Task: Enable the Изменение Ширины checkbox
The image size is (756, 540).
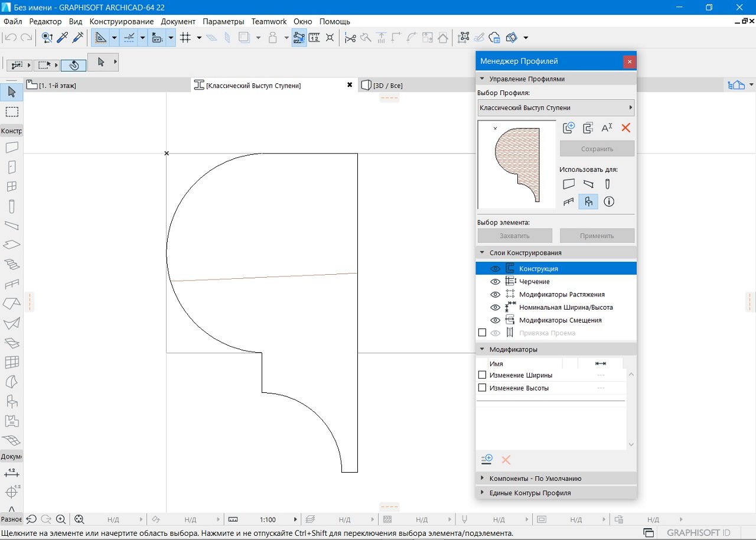Action: pos(482,375)
